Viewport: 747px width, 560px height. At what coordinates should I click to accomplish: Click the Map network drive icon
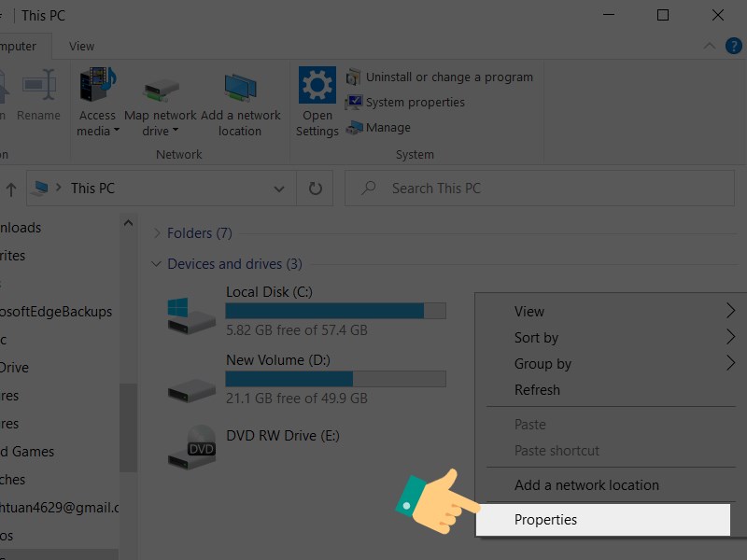pyautogui.click(x=161, y=90)
